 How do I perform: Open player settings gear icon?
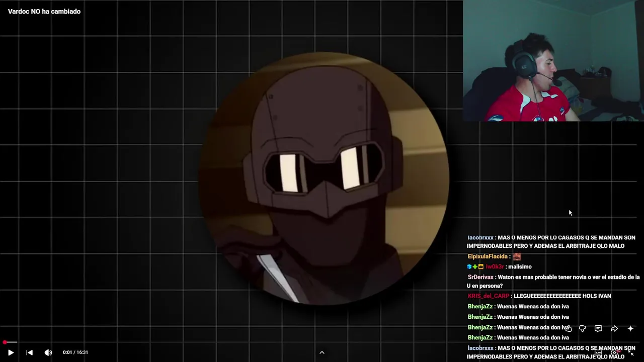click(x=614, y=353)
